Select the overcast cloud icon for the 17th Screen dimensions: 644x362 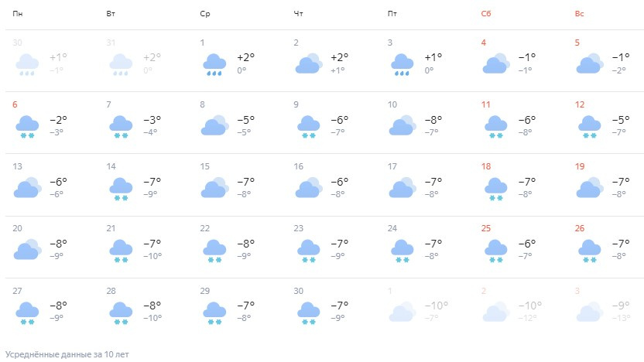click(x=402, y=187)
